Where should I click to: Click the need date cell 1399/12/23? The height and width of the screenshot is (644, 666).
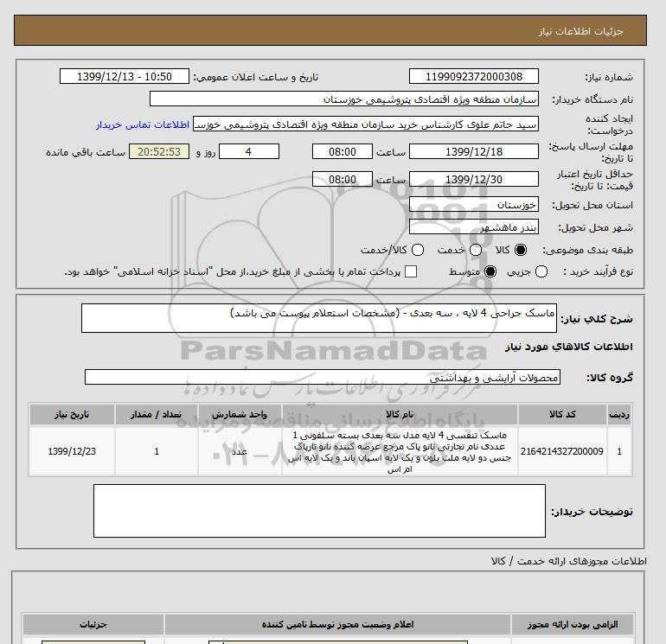click(72, 451)
